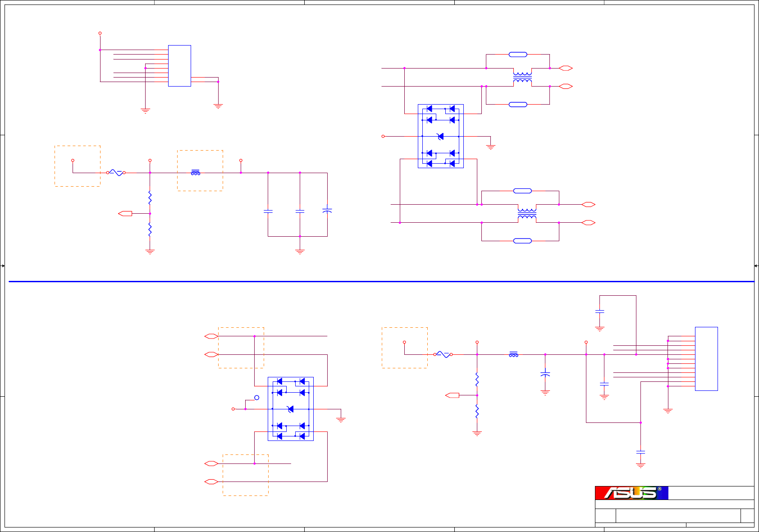Select the zener diode in the upper diode array
759x532 pixels.
point(440,136)
